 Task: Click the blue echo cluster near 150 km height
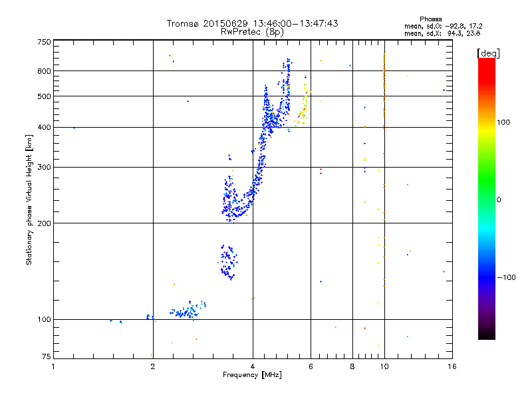(228, 262)
